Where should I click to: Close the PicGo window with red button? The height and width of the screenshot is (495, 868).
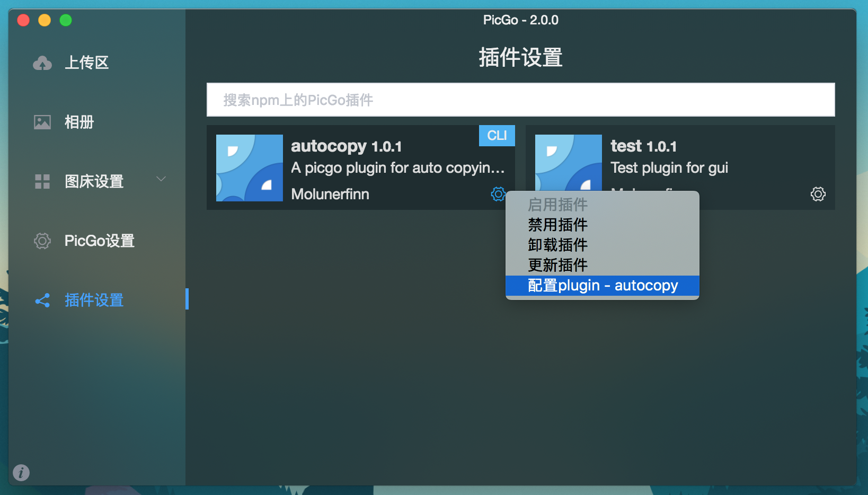coord(23,20)
